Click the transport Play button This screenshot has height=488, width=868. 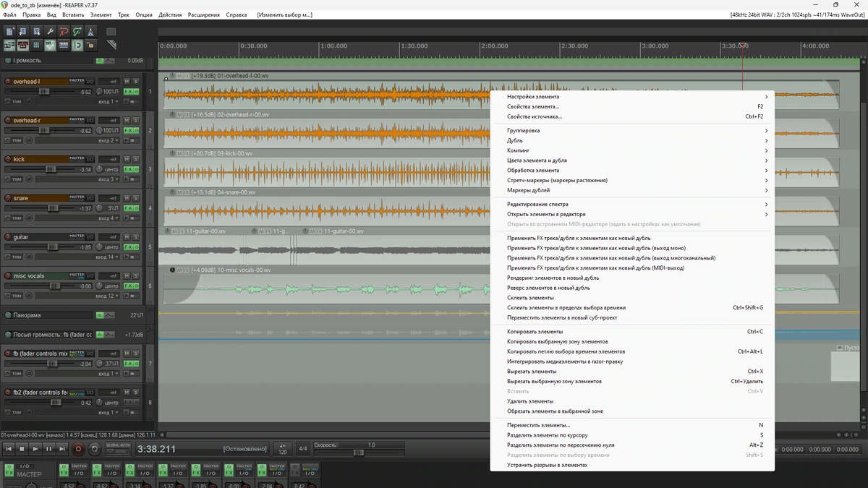35,449
